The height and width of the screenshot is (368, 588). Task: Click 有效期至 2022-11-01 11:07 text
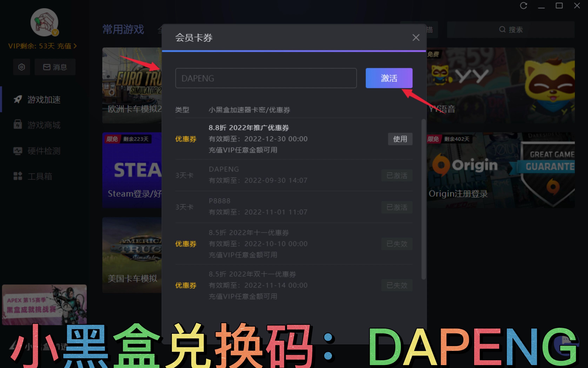(258, 212)
